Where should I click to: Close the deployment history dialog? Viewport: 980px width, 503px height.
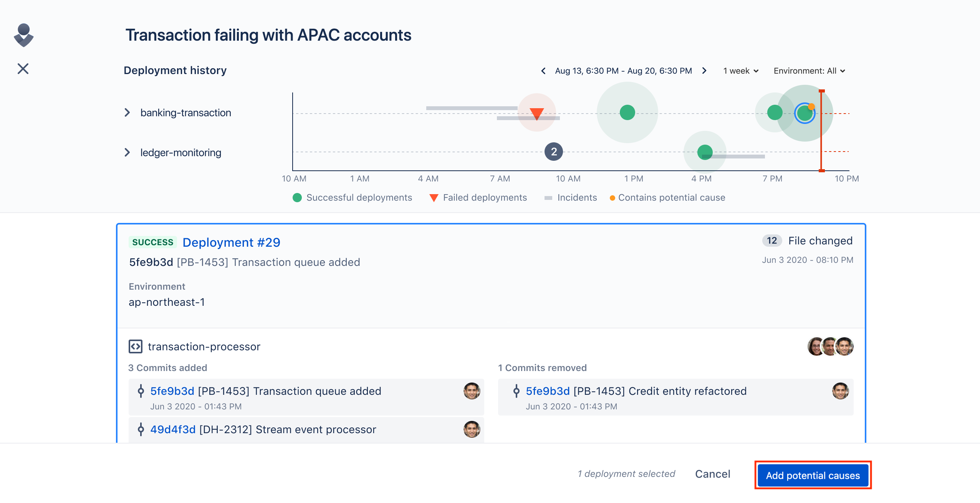click(23, 69)
